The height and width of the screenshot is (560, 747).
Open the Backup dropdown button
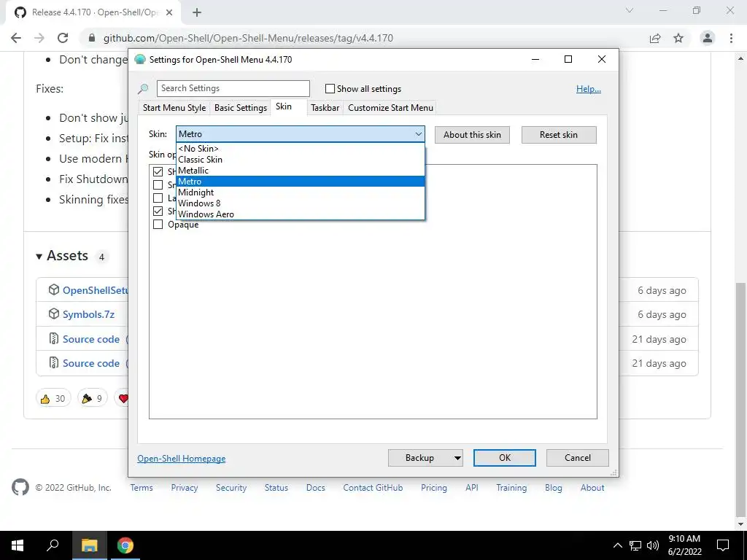[425, 458]
